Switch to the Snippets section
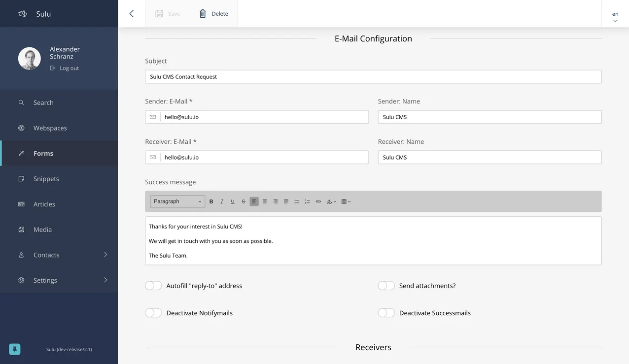629x364 pixels. (46, 178)
